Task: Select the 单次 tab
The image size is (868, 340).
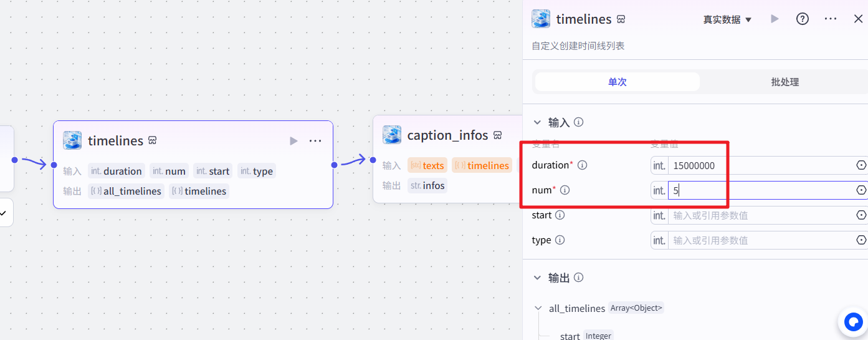Action: click(x=617, y=82)
